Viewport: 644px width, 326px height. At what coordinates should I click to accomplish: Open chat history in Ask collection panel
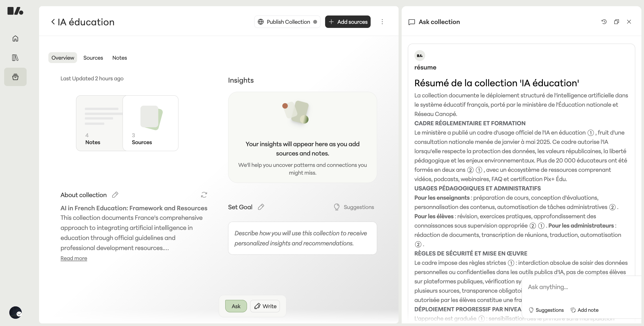pyautogui.click(x=604, y=22)
